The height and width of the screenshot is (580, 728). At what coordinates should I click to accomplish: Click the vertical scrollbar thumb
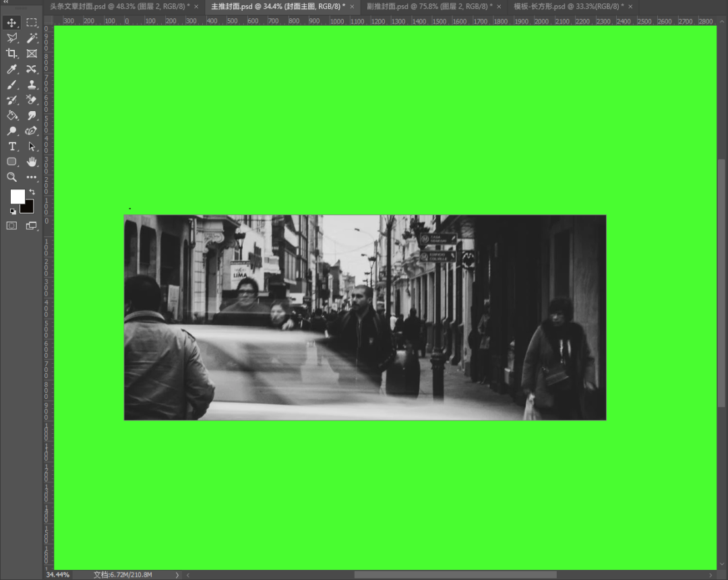pos(721,283)
